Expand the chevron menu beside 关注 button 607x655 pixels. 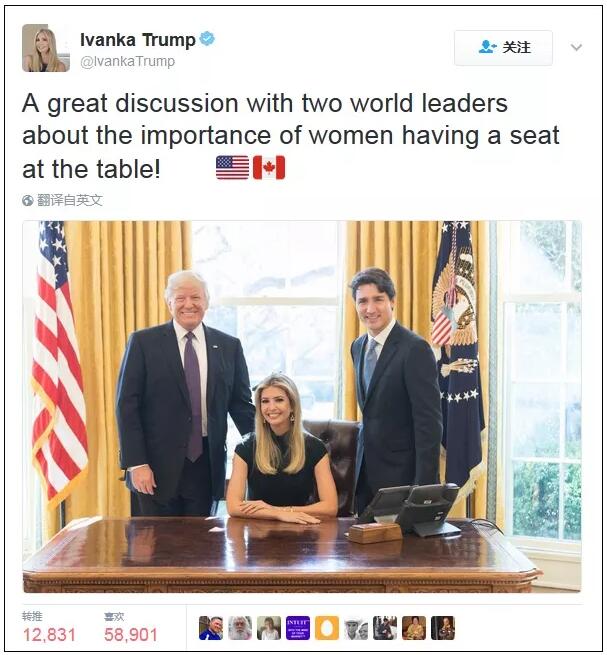576,47
